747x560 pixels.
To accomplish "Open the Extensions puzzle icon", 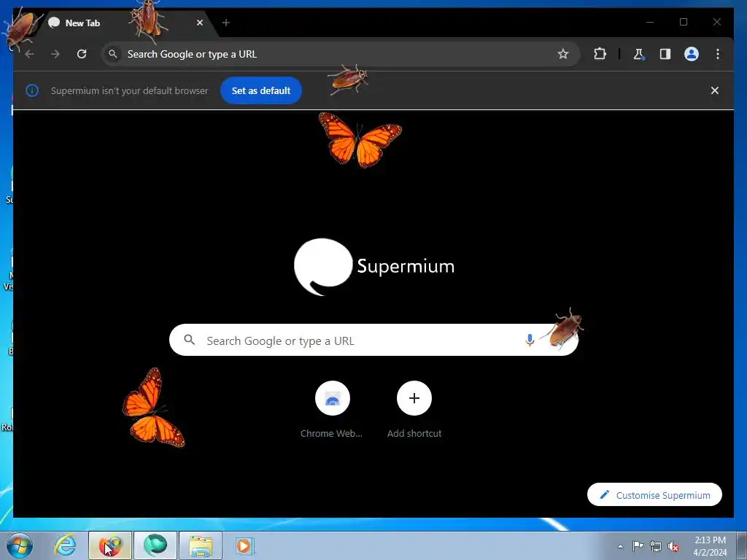I will click(x=600, y=54).
